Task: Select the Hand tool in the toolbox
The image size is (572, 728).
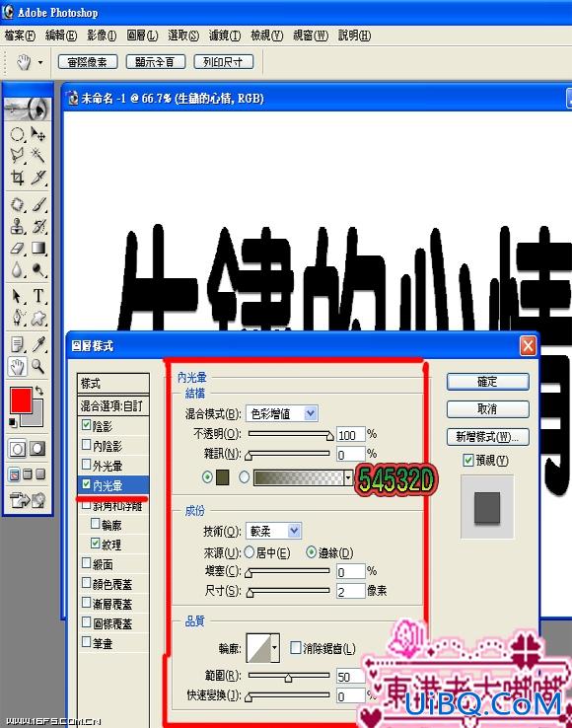Action: click(17, 367)
